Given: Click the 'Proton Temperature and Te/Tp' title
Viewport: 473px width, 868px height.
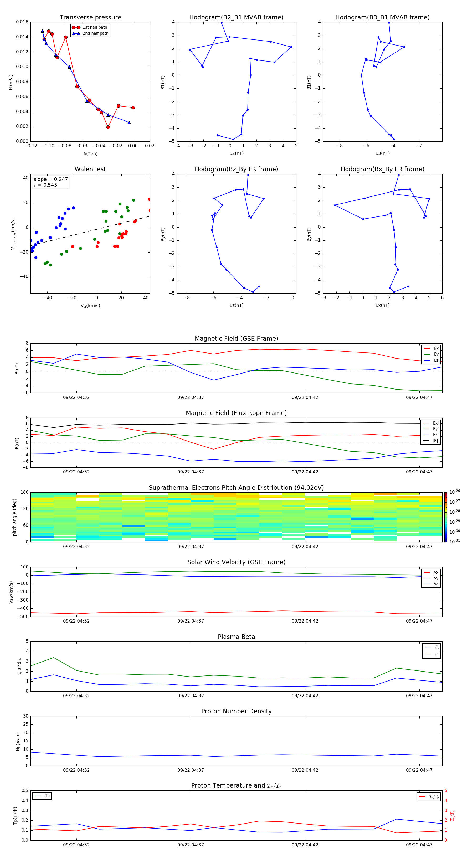Looking at the screenshot, I should [x=236, y=786].
